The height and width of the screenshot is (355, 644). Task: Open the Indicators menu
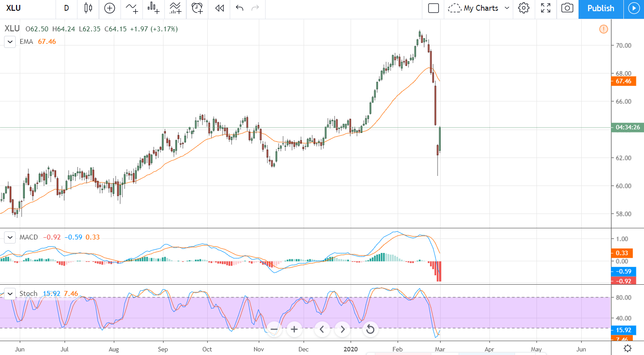pos(132,8)
